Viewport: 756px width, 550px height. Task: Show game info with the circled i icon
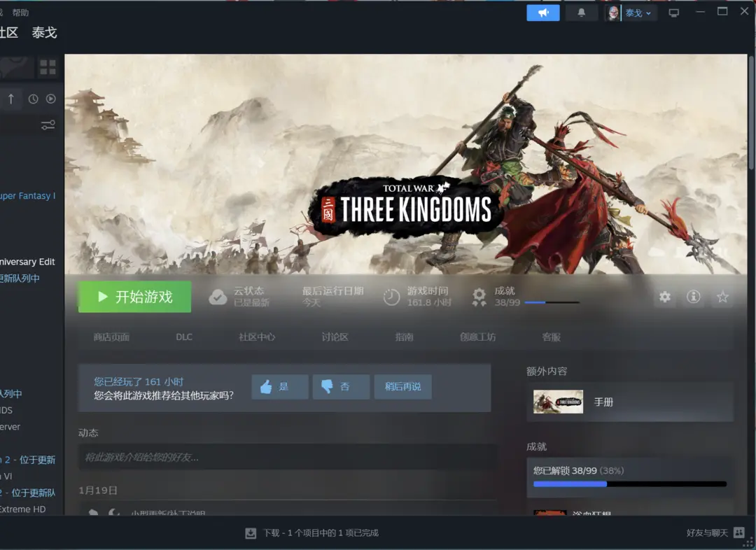[x=693, y=297]
